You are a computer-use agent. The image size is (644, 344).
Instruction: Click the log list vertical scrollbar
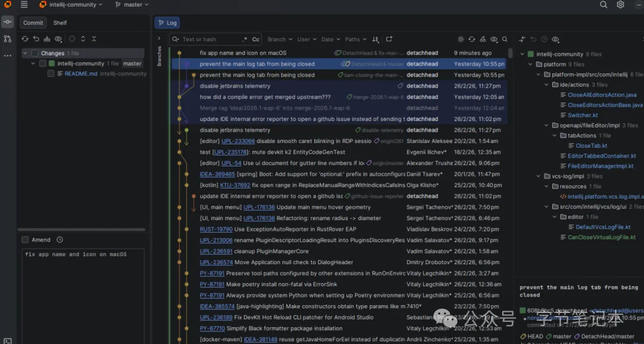coord(510,53)
